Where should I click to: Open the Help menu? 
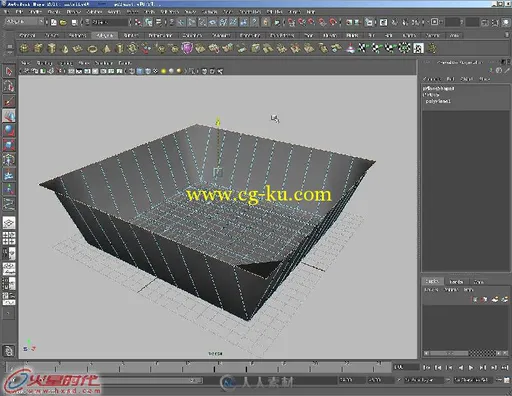311,12
